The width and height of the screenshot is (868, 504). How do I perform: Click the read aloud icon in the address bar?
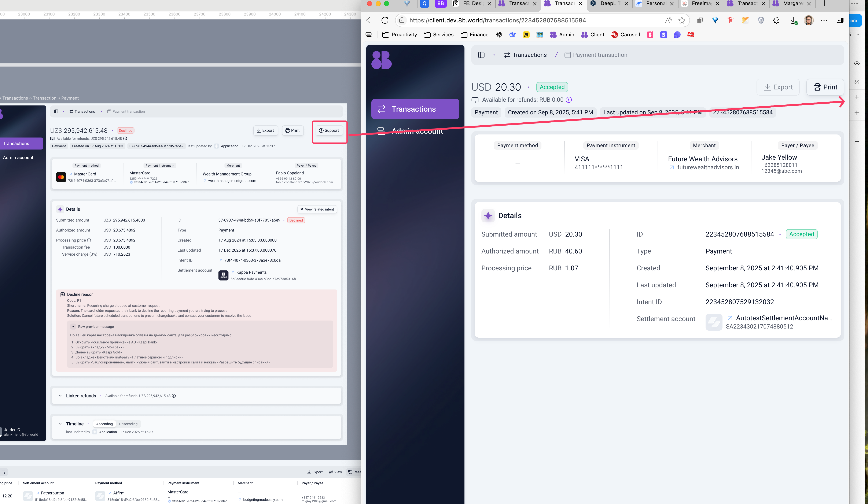[668, 20]
